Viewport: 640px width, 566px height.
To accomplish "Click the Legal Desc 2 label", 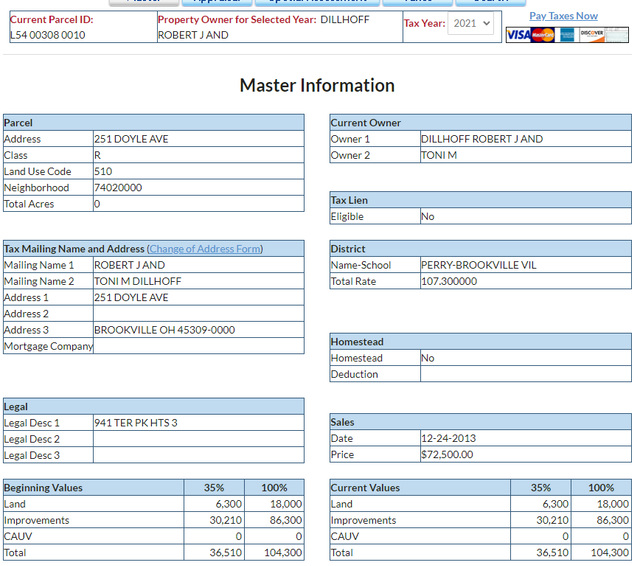I will (32, 439).
